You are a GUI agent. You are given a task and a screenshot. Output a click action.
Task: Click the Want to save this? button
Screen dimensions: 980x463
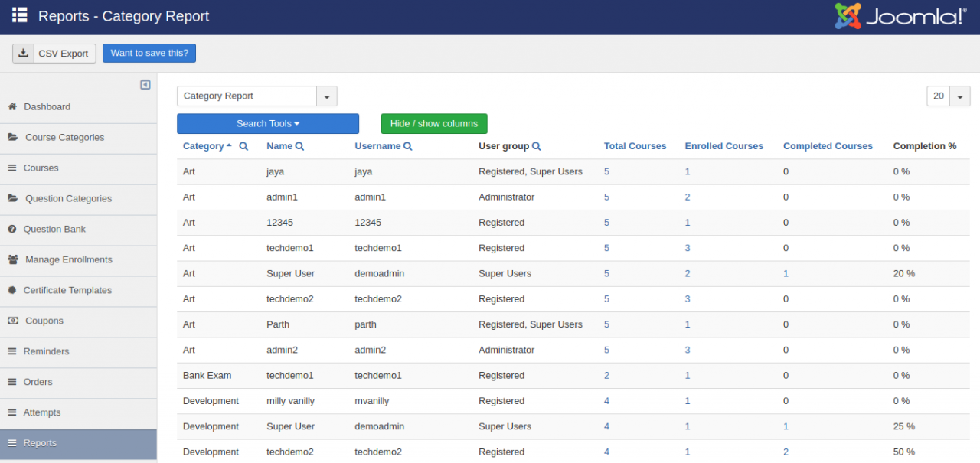[149, 54]
